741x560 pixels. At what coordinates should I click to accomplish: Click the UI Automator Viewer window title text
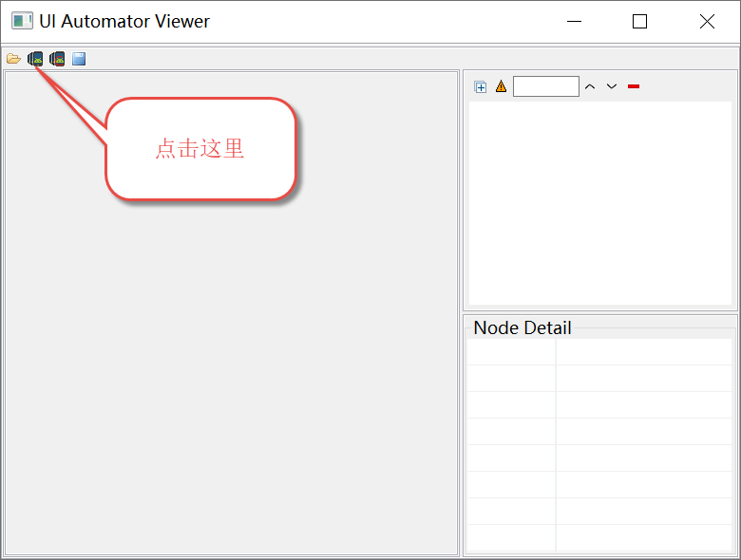124,21
